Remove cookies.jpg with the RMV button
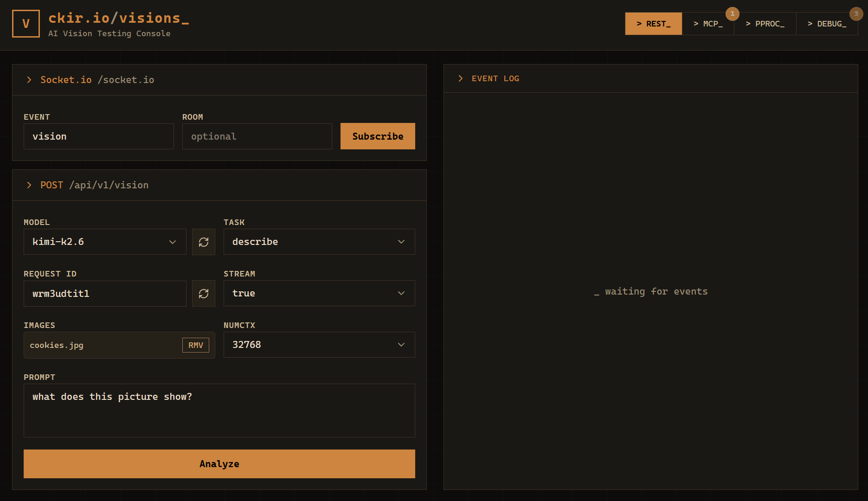868x501 pixels. point(196,345)
